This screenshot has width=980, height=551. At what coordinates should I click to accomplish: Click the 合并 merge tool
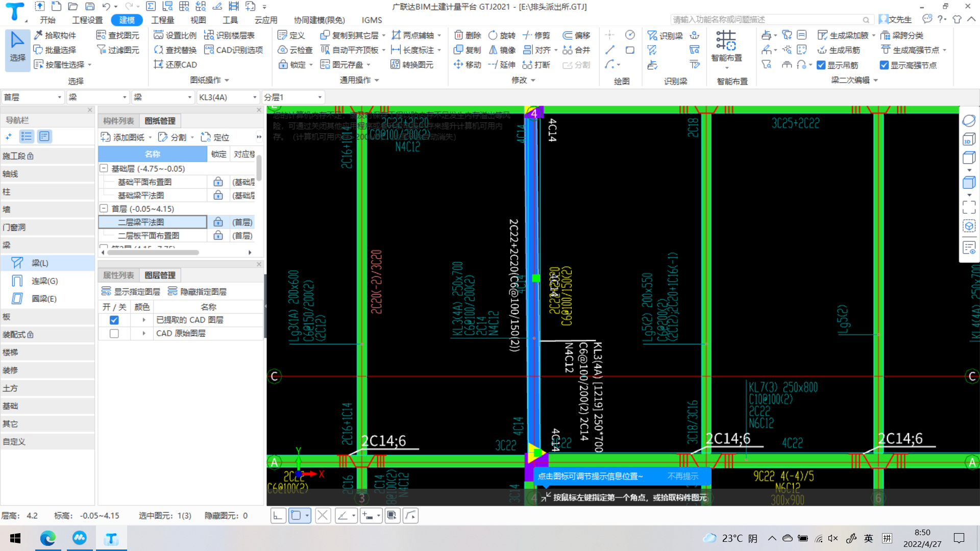pos(576,50)
